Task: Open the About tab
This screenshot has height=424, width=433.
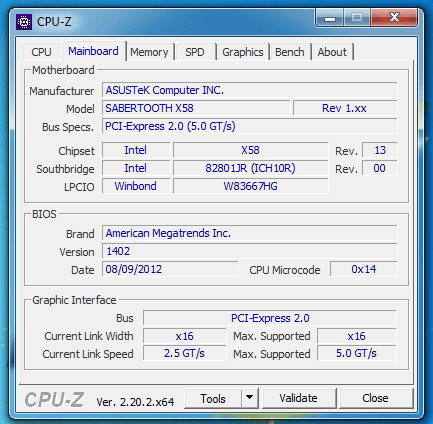Action: 332,52
